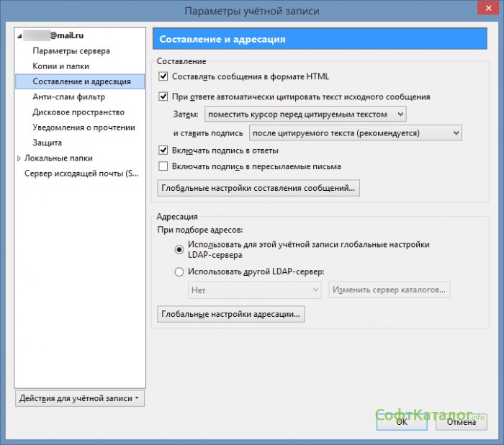Open Действия для учётной записи menu
This screenshot has width=504, height=445.
tap(79, 398)
